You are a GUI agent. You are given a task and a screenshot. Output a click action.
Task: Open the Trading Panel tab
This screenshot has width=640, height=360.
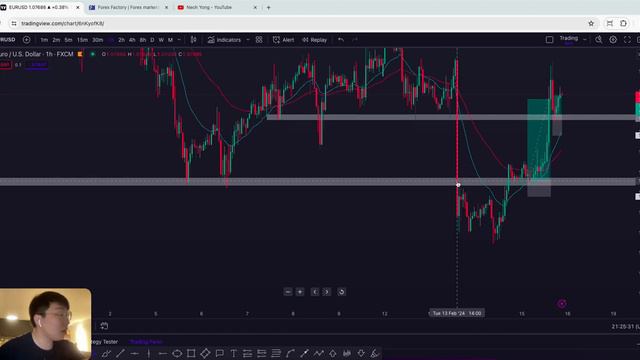(x=146, y=342)
